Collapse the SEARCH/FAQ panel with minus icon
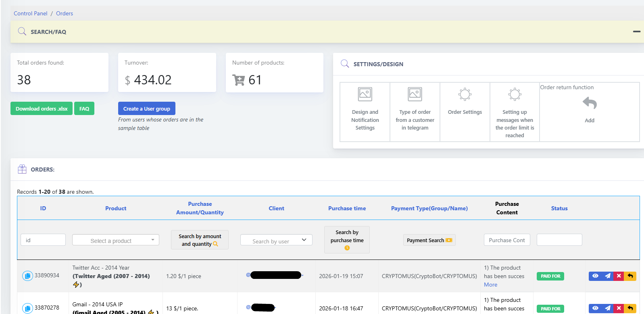This screenshot has height=314, width=644. click(x=637, y=31)
